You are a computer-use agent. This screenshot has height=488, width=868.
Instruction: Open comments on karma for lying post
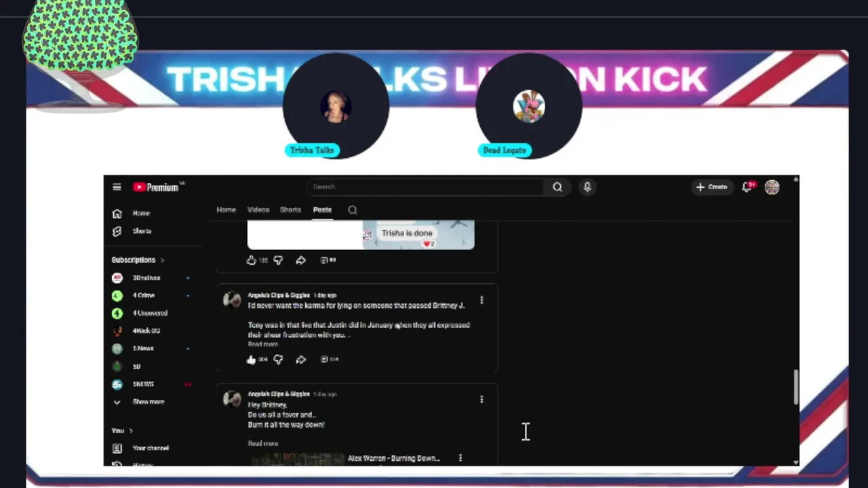[329, 360]
